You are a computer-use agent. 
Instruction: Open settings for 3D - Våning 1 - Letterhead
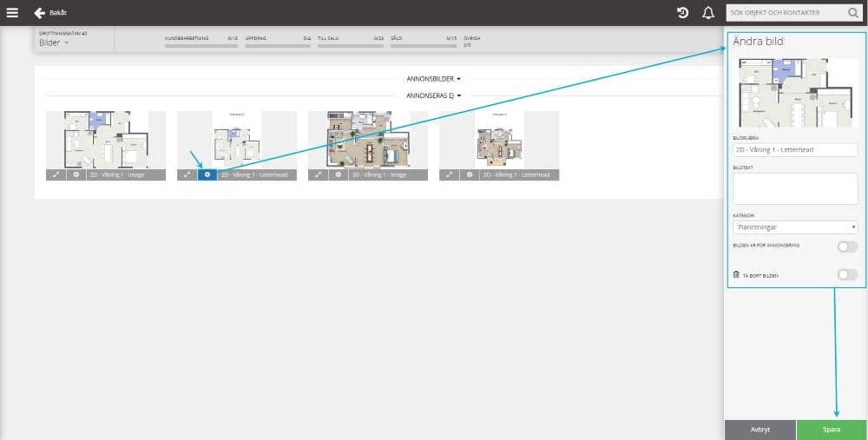pos(470,174)
